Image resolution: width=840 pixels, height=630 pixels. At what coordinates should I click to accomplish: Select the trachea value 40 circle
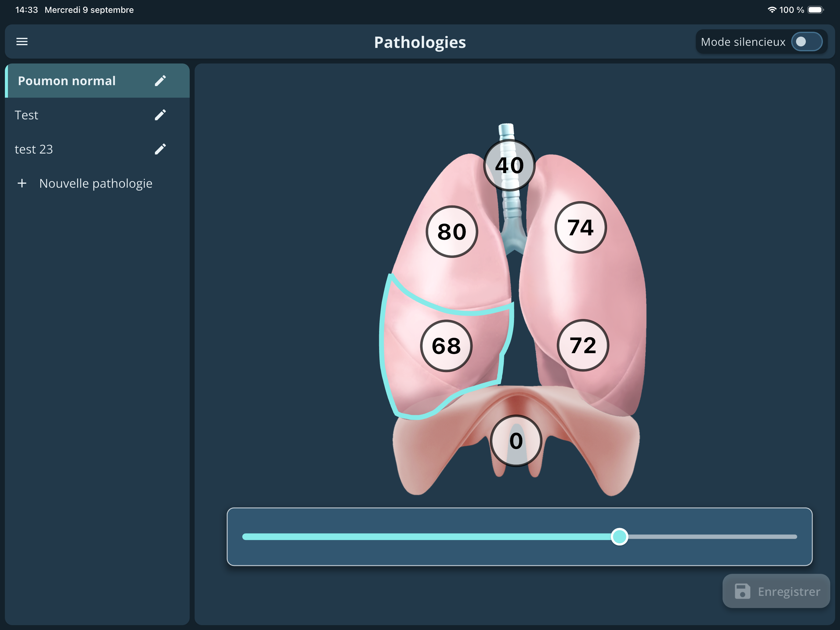tap(509, 165)
